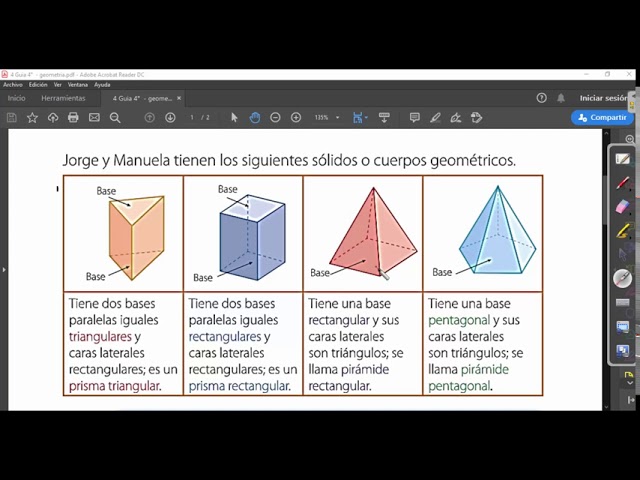The height and width of the screenshot is (480, 640).
Task: Activate the Hand pan tool
Action: click(x=255, y=118)
